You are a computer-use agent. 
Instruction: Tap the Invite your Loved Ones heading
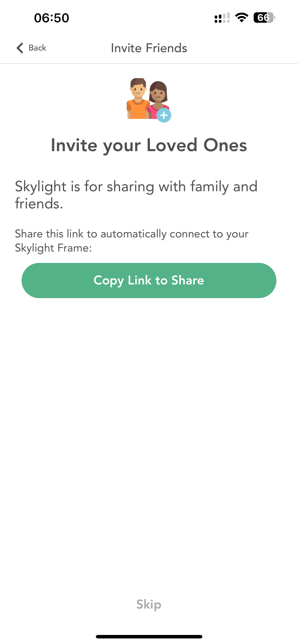(x=149, y=145)
